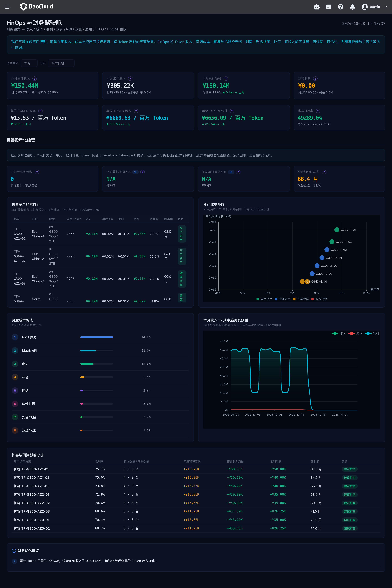Screen dimensions: 392x588
Task: Open the help question mark icon
Action: point(341,7)
